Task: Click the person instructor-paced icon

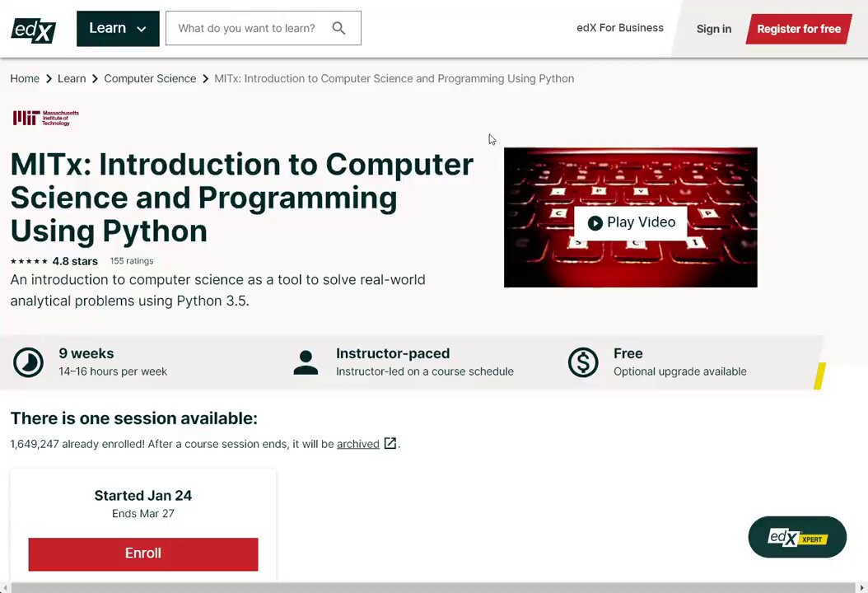Action: [x=306, y=362]
